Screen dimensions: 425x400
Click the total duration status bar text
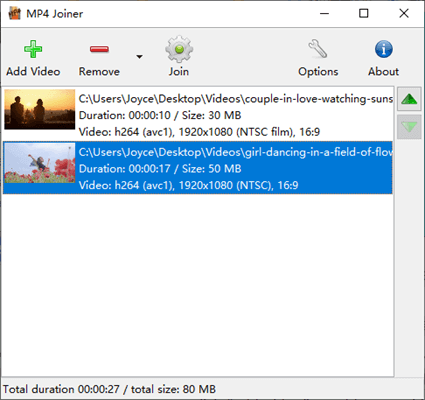109,389
